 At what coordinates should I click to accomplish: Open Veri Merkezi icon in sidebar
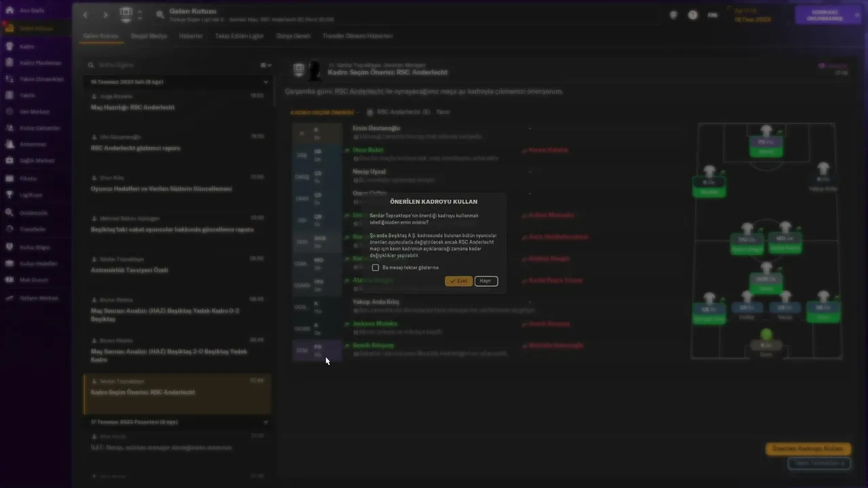pyautogui.click(x=9, y=112)
